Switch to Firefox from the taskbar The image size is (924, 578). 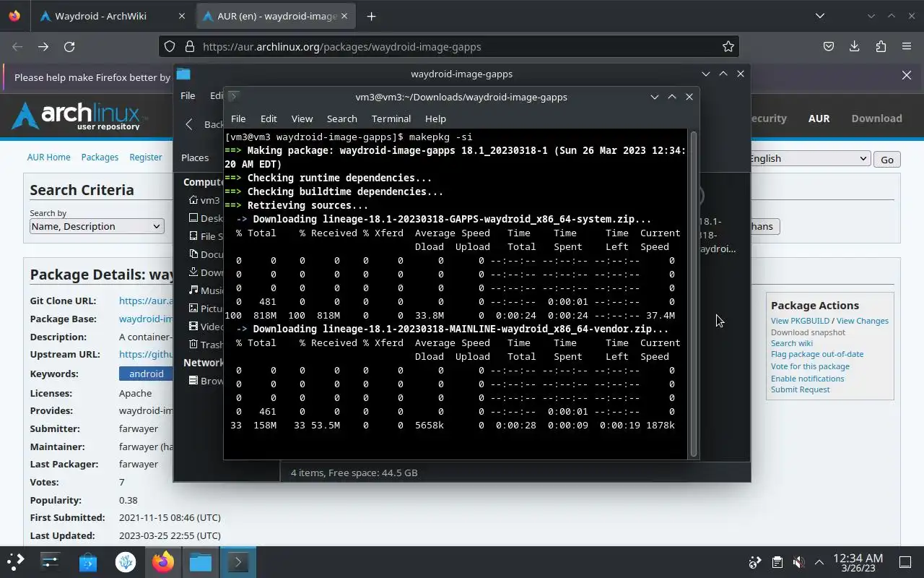[x=163, y=561]
